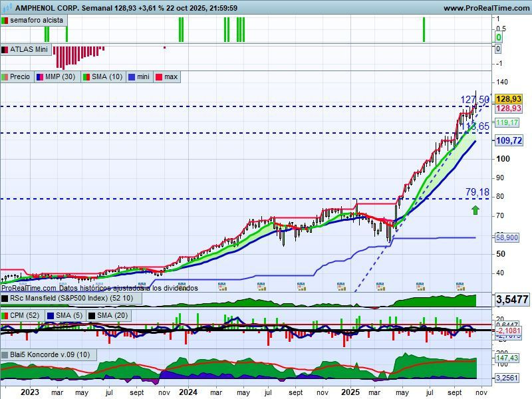The height and width of the screenshot is (399, 532).
Task: Click the semaforo alcista color swatch
Action: [5, 21]
